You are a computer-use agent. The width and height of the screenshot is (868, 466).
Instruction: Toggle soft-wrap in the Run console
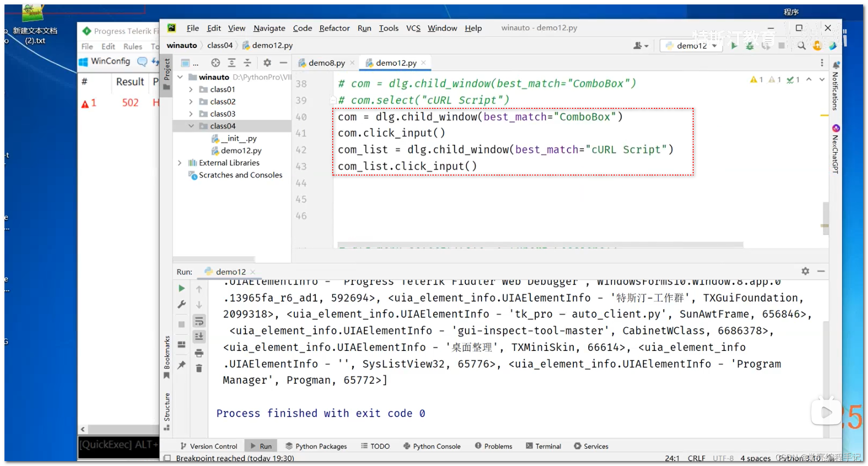click(199, 321)
